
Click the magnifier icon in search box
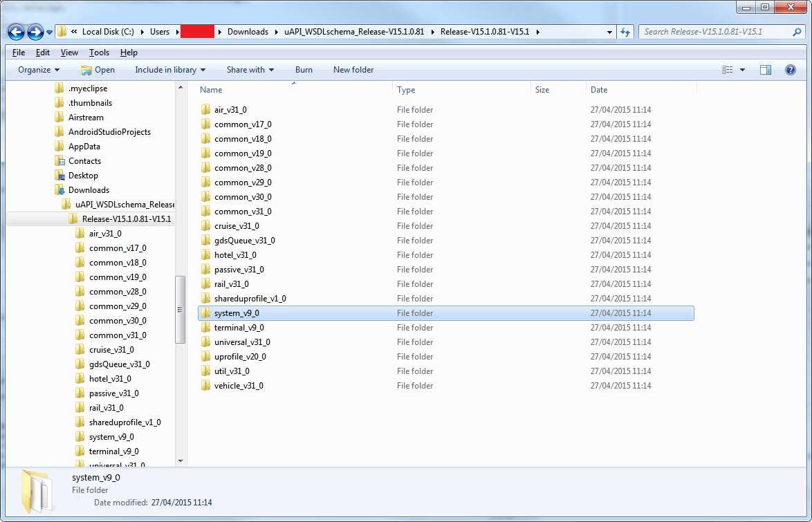click(x=797, y=32)
